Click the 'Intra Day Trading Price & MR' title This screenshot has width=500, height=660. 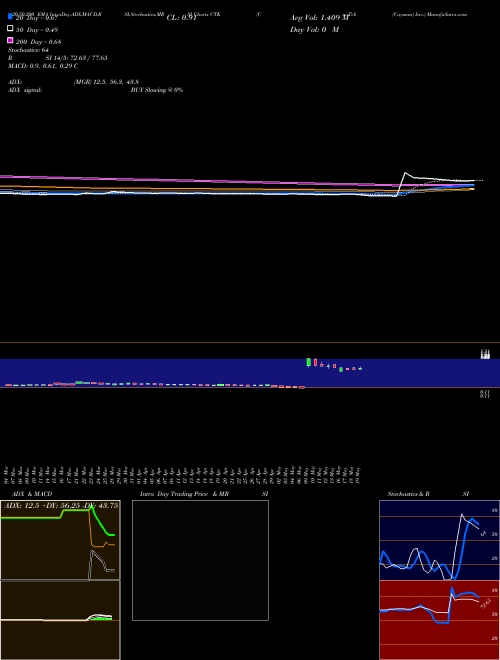coord(184,494)
